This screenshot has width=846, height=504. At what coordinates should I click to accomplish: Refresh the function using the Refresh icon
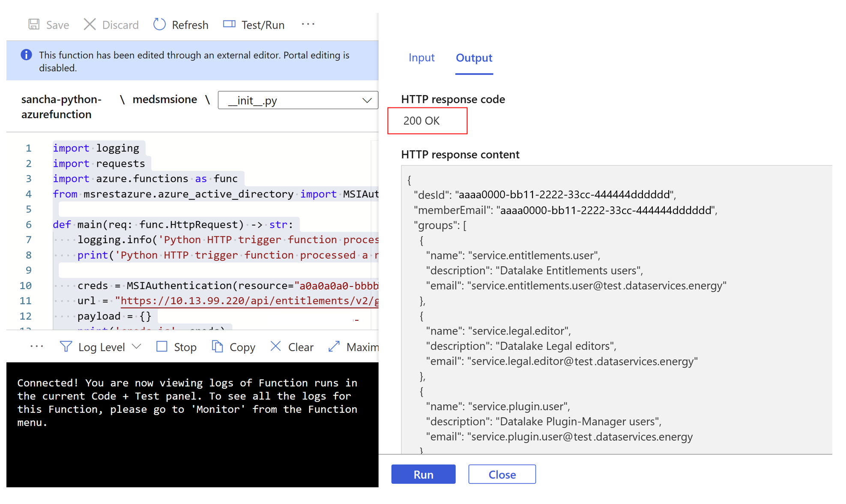[159, 24]
